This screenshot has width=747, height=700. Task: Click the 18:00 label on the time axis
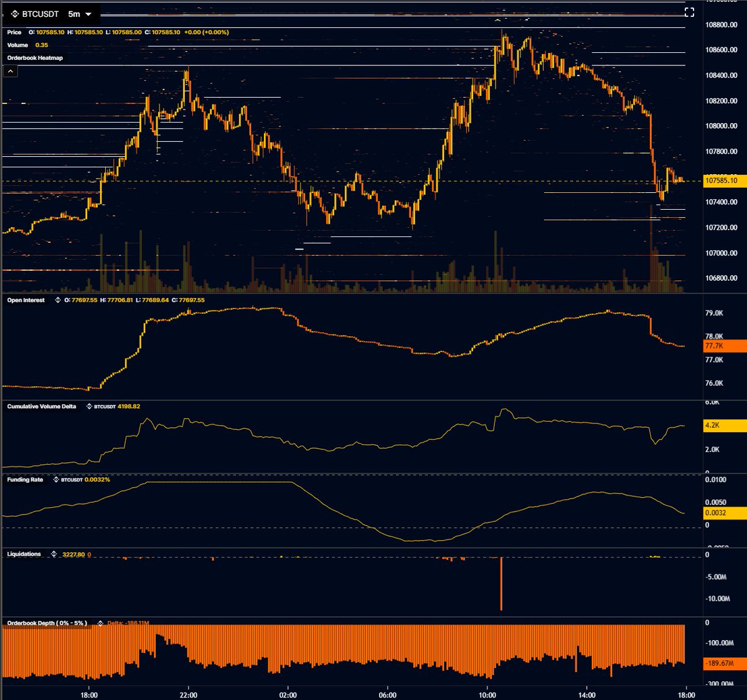pyautogui.click(x=90, y=695)
